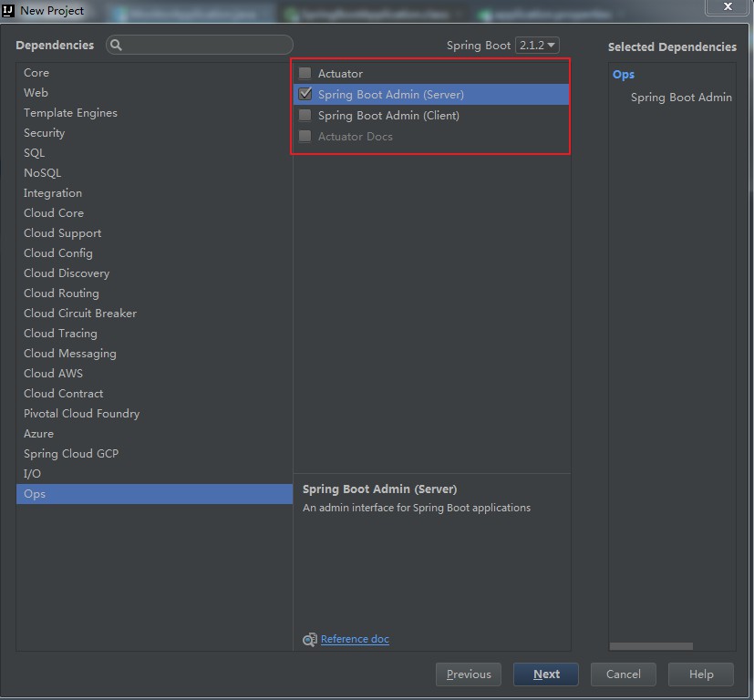Select the I/O category
754x700 pixels.
154,474
